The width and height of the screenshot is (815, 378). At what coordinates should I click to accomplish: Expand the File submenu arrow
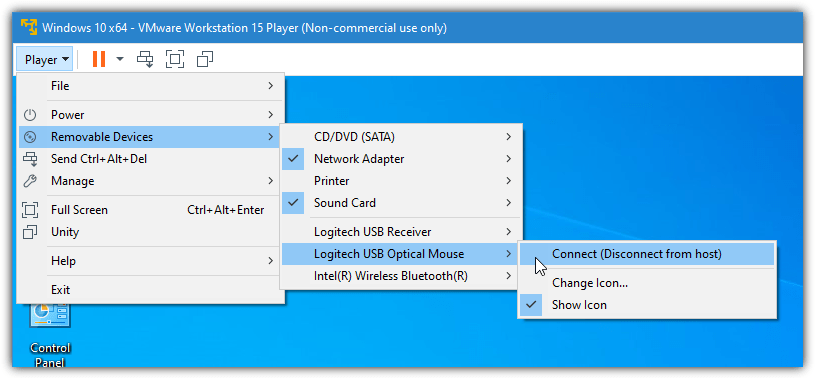(x=270, y=86)
